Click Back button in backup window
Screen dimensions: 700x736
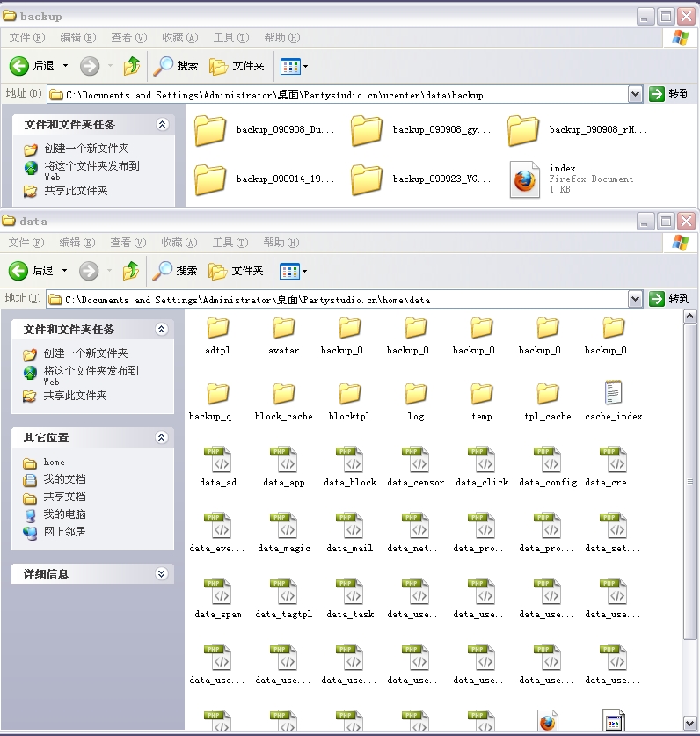pos(32,66)
